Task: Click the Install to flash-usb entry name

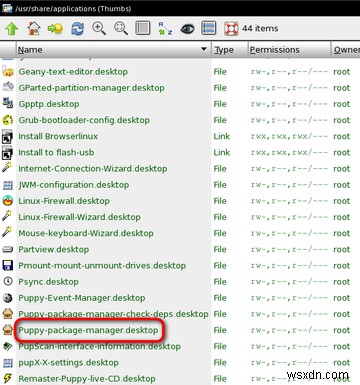Action: coord(56,152)
